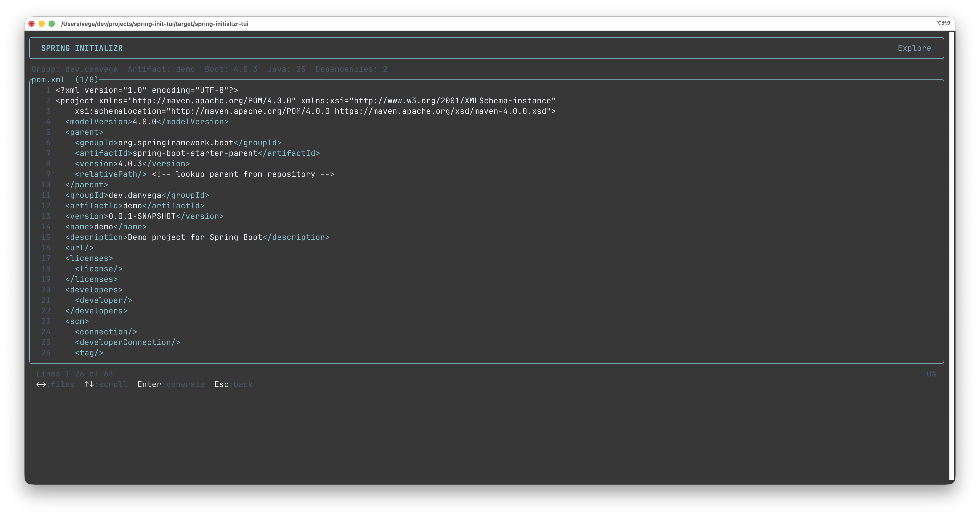Click line 5 opening parent tag
The height and width of the screenshot is (517, 980).
84,132
